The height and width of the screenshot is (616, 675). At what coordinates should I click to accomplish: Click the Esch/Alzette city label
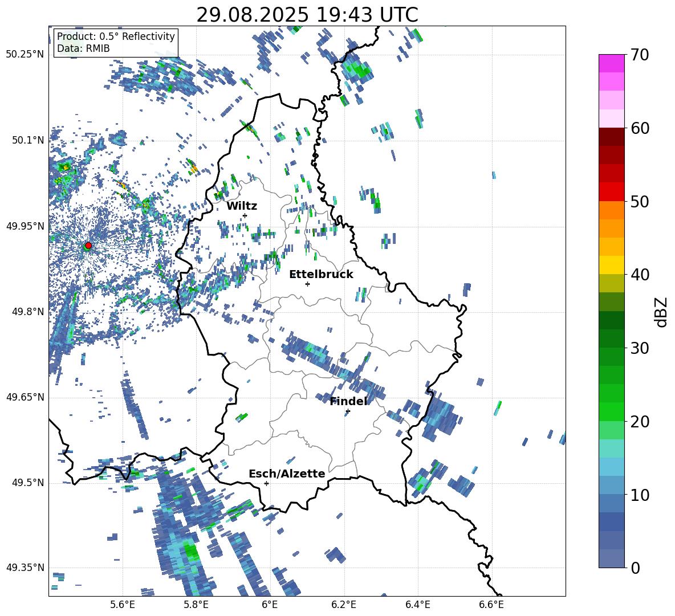[287, 474]
